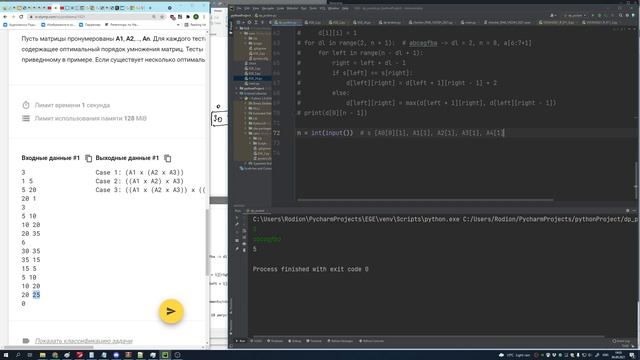Open the File menu in PyCharm
The width and height of the screenshot is (640, 360).
239,8
